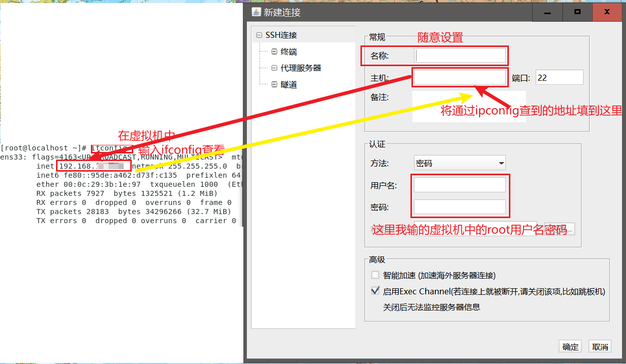Open the 隧道 settings item
The height and width of the screenshot is (364, 626).
coord(289,84)
